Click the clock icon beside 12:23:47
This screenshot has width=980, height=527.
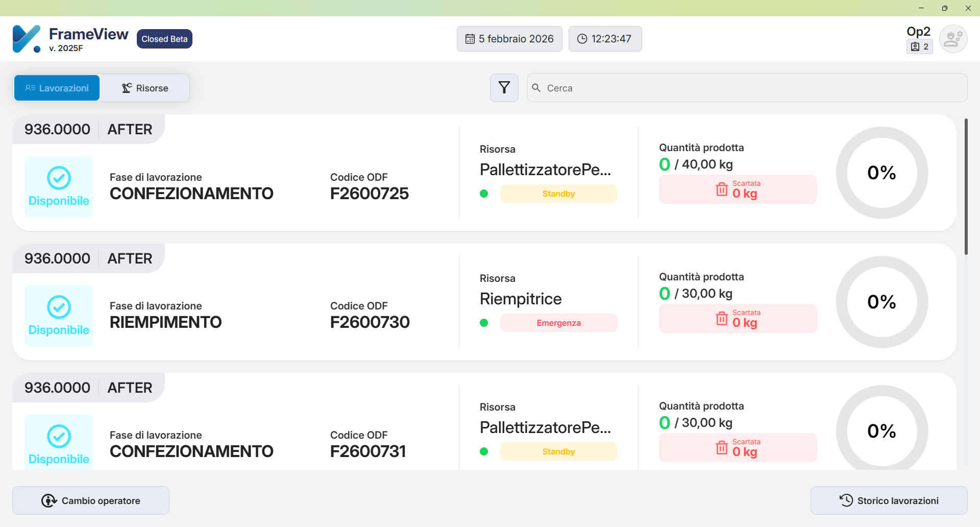tap(582, 39)
